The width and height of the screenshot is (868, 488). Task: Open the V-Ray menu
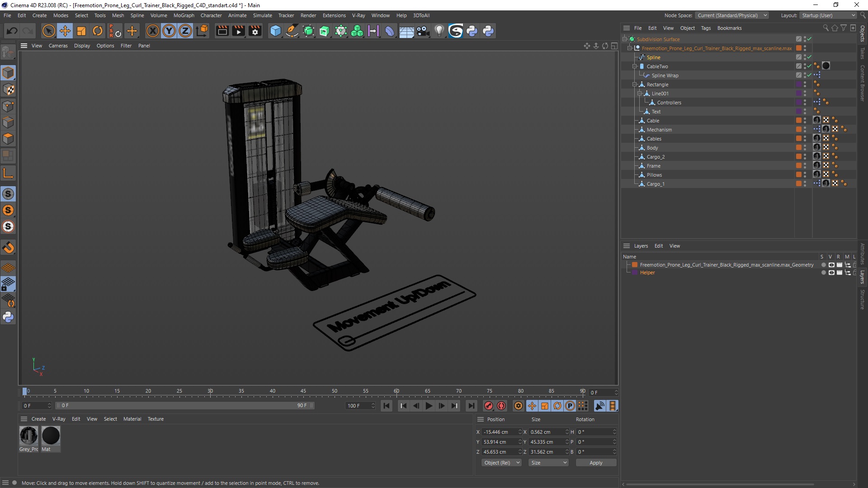358,15
